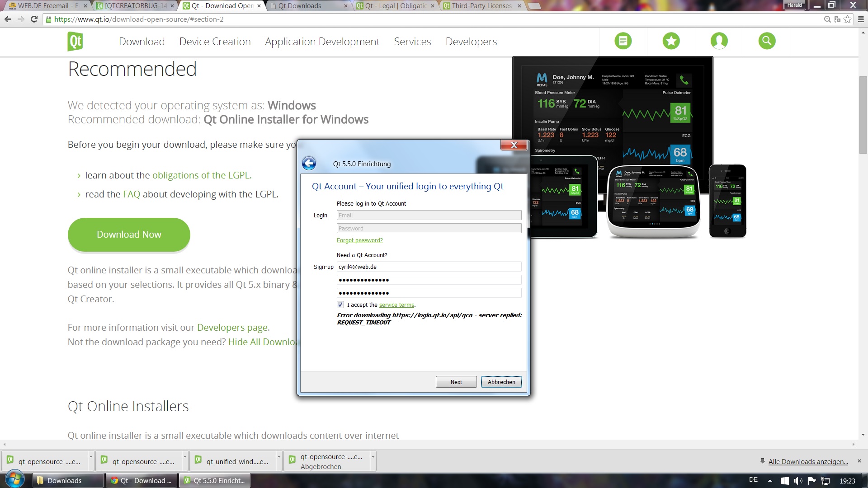Open the obligations of the LGPL link
Viewport: 868px width, 488px height.
click(202, 175)
